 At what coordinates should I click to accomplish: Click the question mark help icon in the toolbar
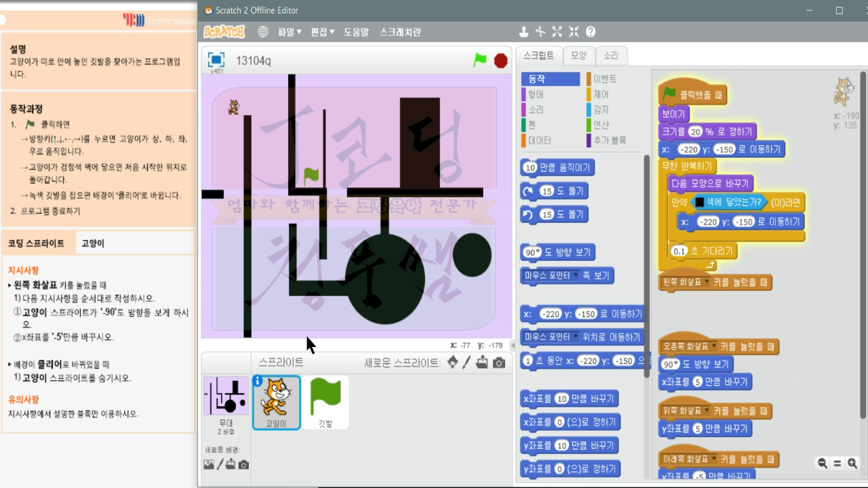(x=590, y=31)
